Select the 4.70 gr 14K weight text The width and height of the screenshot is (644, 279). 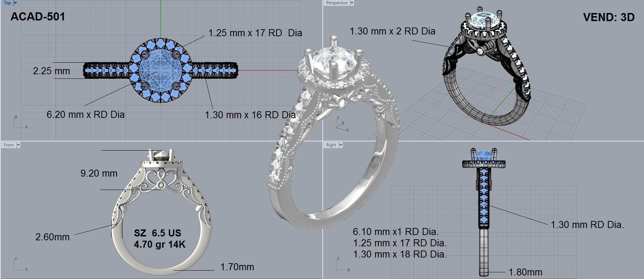pyautogui.click(x=160, y=244)
